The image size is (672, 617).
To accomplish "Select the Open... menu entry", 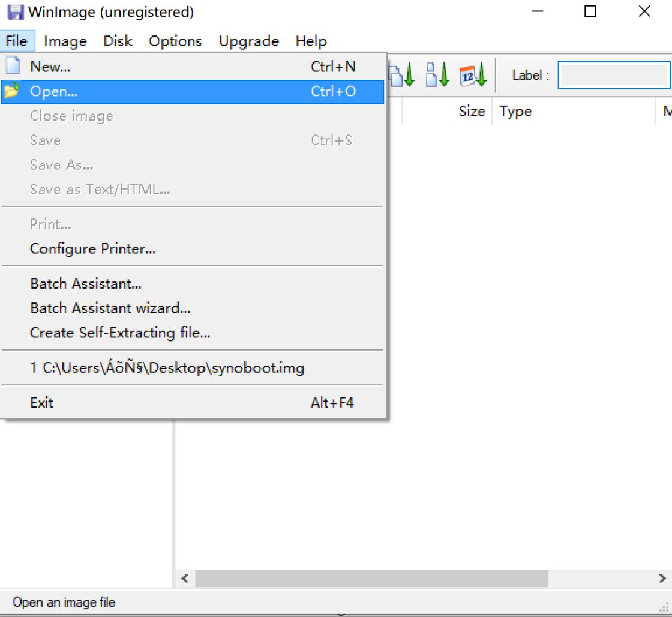I will (x=193, y=92).
